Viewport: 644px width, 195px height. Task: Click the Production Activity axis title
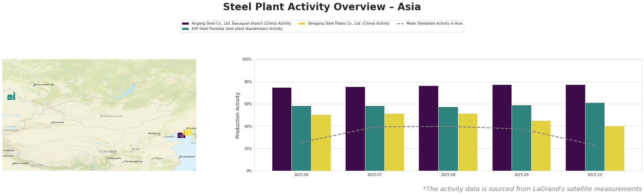click(x=238, y=115)
